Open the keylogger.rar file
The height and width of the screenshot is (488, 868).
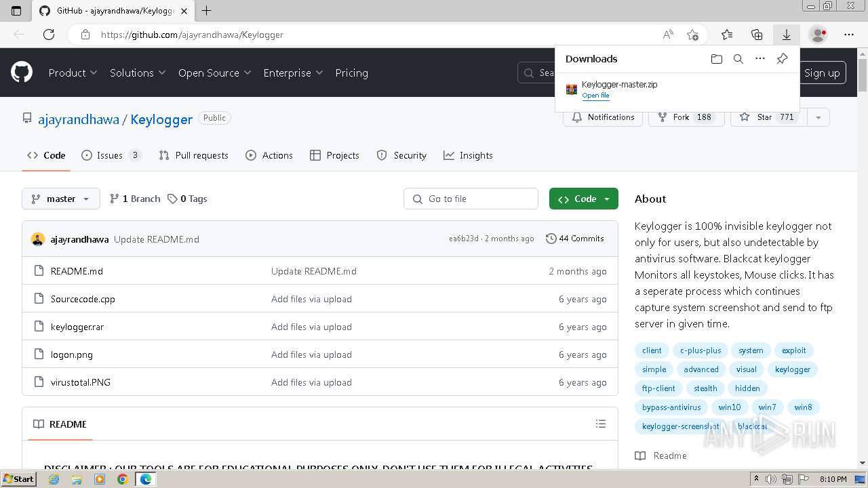tap(77, 327)
